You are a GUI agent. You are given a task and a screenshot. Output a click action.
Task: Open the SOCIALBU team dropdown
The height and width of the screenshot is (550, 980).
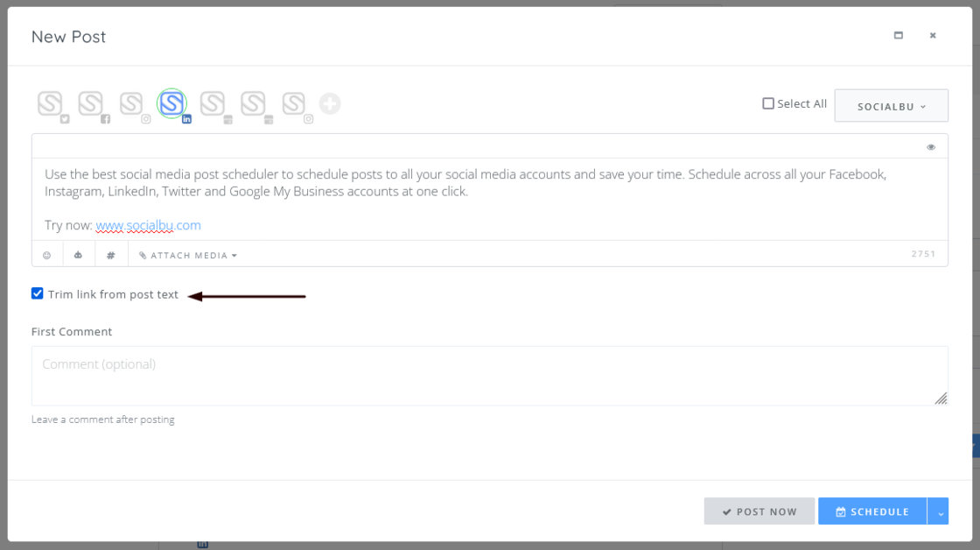pos(891,106)
